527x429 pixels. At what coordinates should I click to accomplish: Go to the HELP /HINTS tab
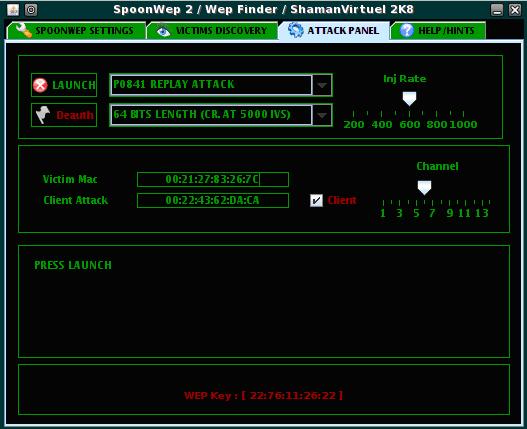tap(438, 31)
